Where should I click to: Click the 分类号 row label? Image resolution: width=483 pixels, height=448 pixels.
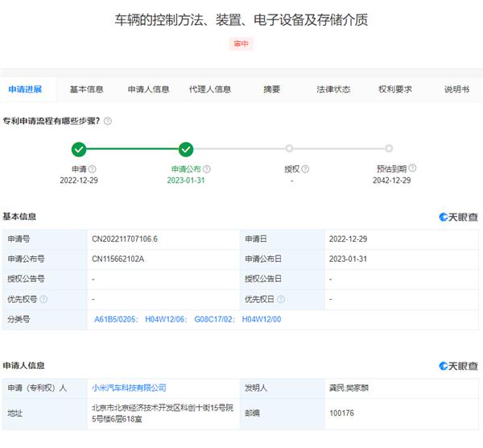click(19, 319)
